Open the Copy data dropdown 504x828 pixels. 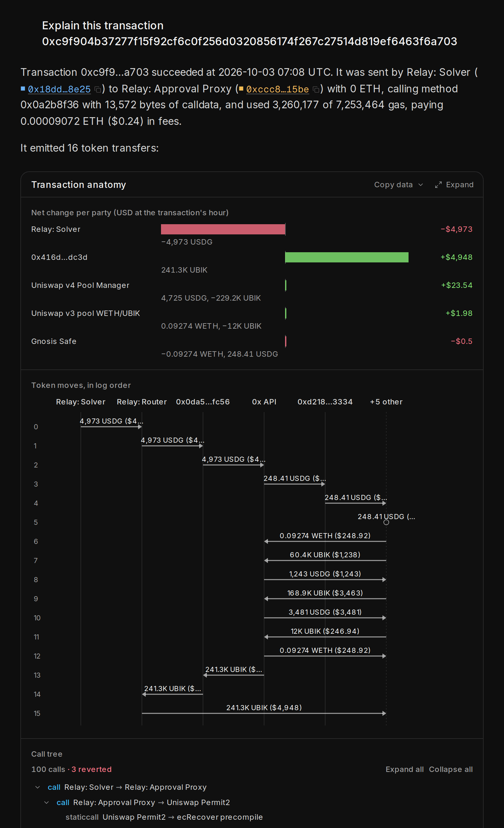click(x=399, y=185)
